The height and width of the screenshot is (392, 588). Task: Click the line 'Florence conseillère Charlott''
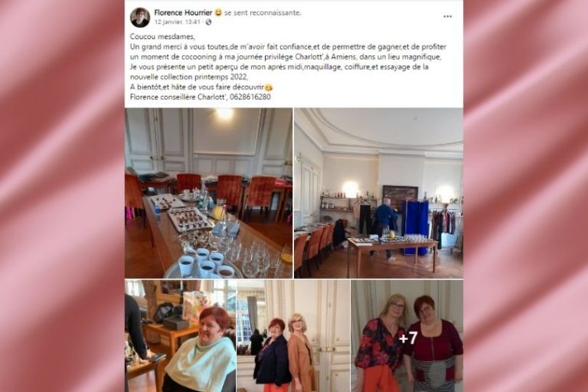[179, 96]
